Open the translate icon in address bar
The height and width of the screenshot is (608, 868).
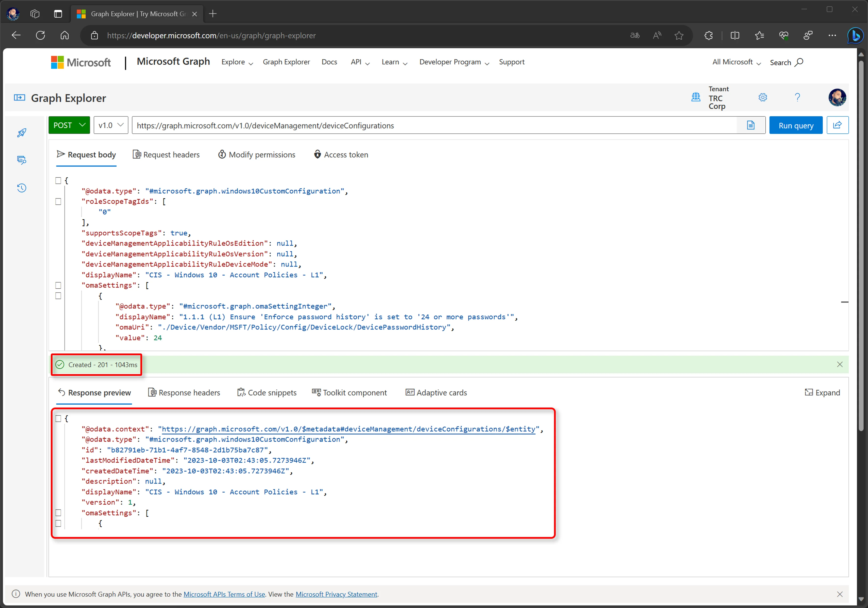pos(635,36)
